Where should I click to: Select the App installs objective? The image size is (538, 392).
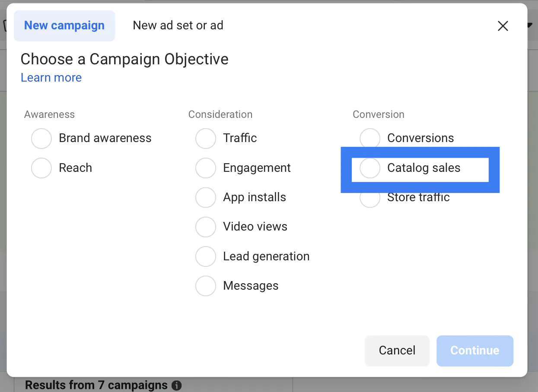pos(206,198)
